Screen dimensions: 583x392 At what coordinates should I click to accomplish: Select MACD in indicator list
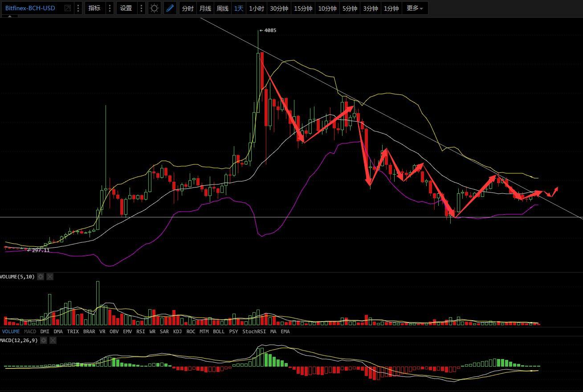(x=30, y=331)
